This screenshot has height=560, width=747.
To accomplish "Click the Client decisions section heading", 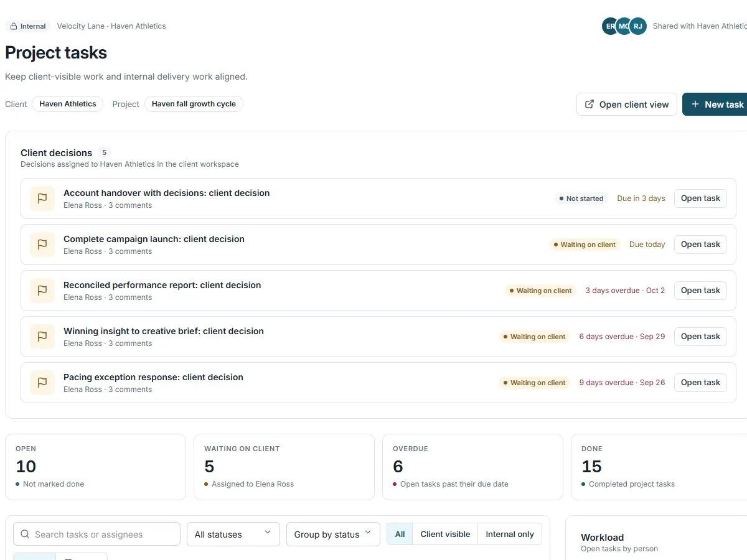I will pos(56,152).
